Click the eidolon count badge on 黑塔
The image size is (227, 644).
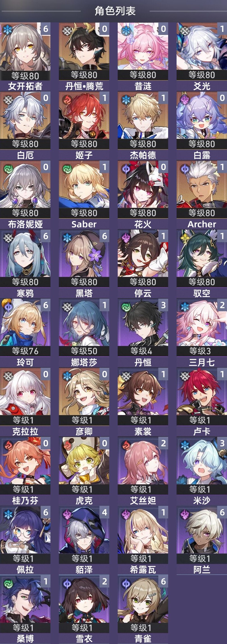104,236
